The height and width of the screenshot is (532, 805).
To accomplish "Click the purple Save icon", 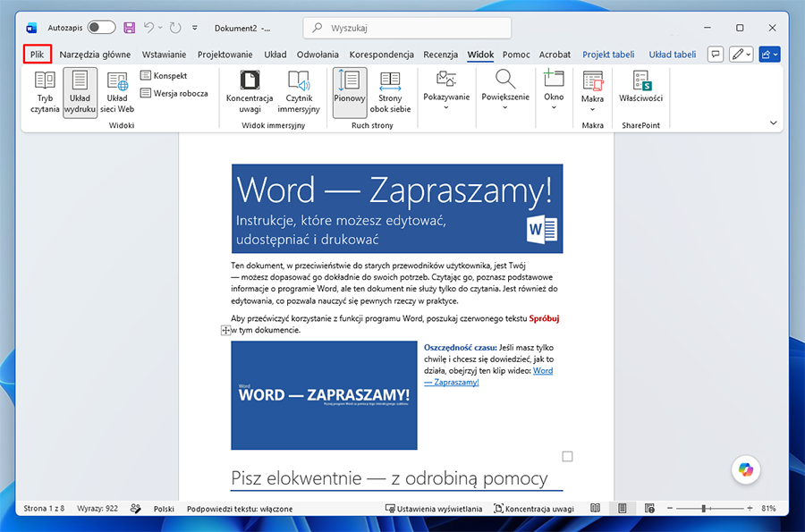I will point(130,28).
